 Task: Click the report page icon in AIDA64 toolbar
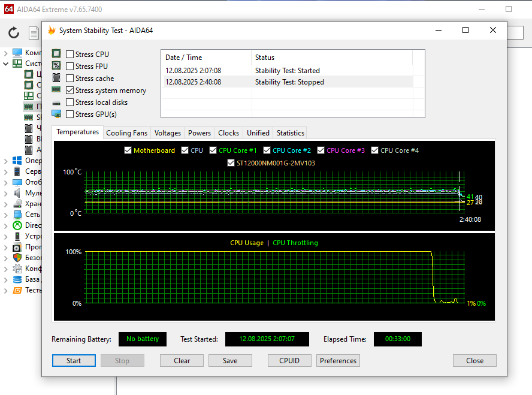point(34,33)
